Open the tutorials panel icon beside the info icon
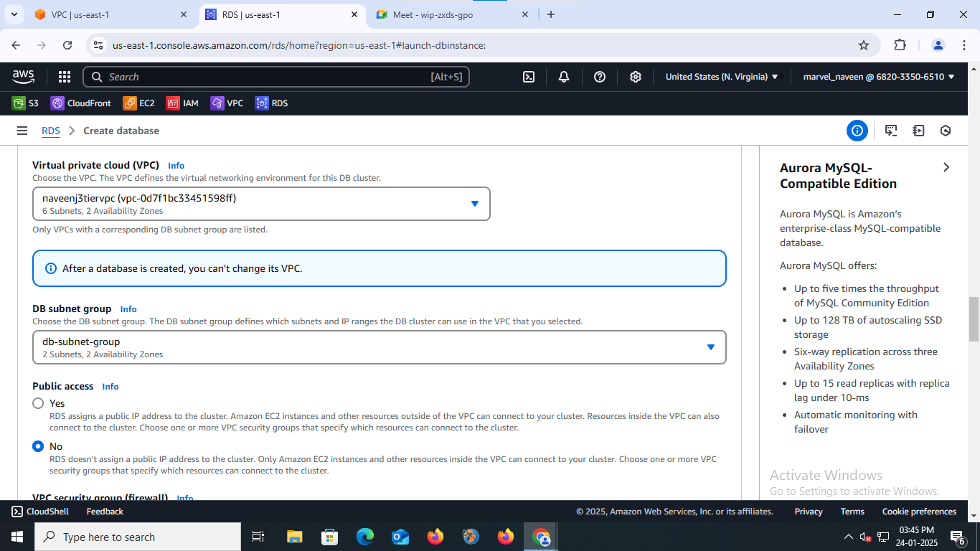Screen dimensions: 980x551 tap(891, 131)
